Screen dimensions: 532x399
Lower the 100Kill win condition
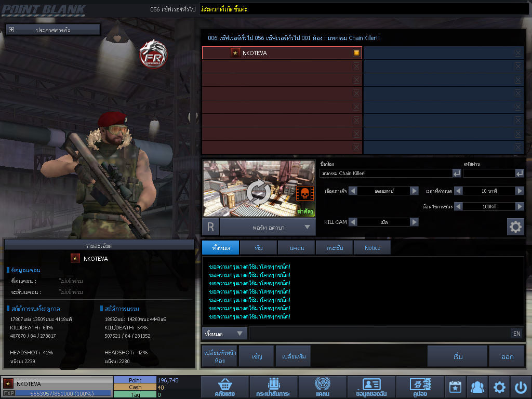tap(458, 206)
